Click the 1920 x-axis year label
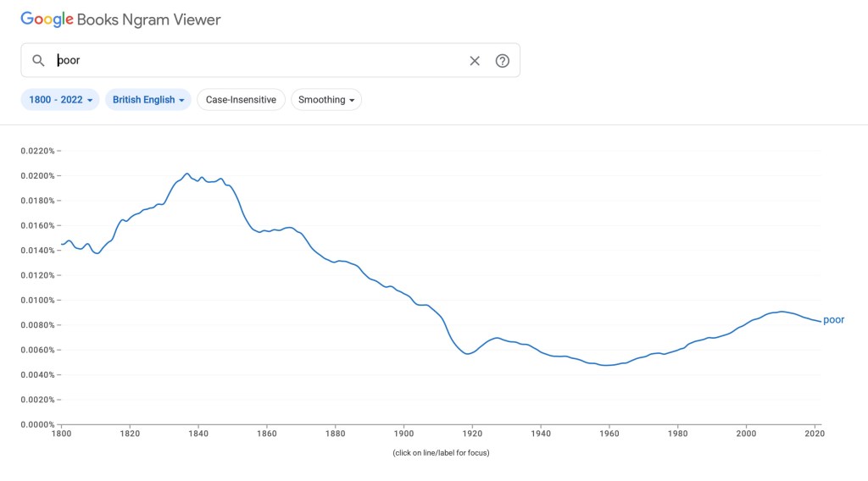Screen dimensions: 868x481 pyautogui.click(x=472, y=434)
